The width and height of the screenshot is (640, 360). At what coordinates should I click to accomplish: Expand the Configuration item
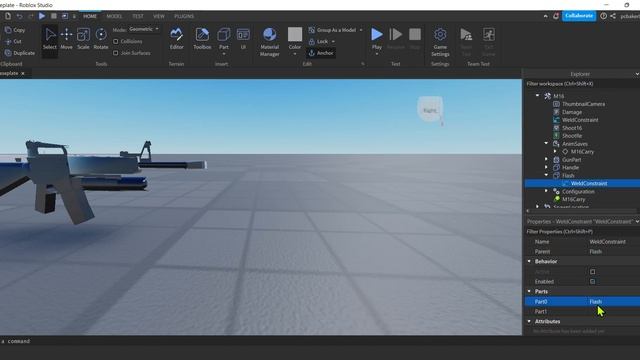tap(546, 191)
